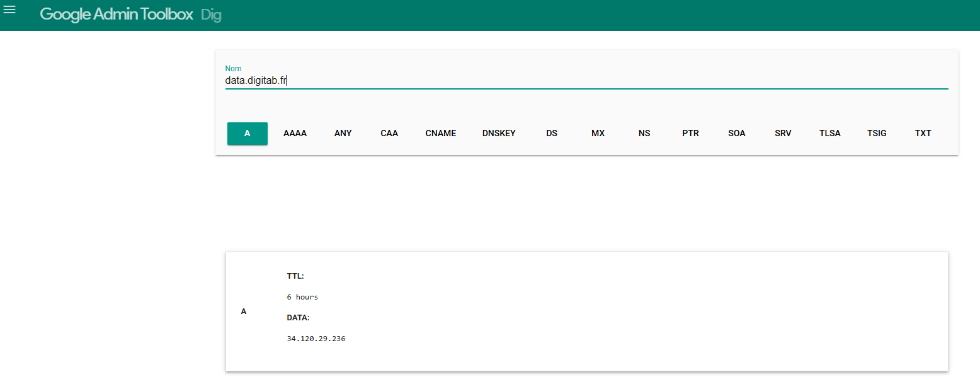Click the DATA: label in results
Screen dimensions: 980x384
coord(299,318)
